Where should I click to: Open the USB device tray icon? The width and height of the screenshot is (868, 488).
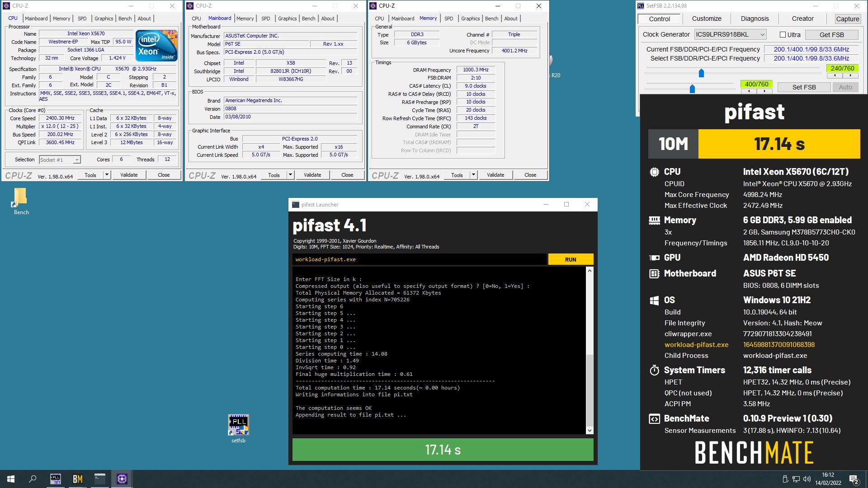(x=785, y=479)
